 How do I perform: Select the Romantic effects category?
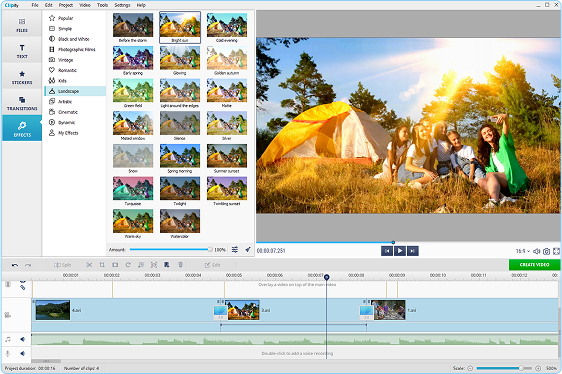(75, 70)
